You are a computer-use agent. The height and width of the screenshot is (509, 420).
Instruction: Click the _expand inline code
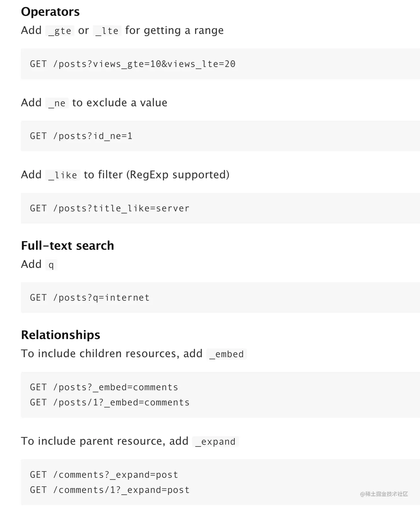tap(215, 441)
